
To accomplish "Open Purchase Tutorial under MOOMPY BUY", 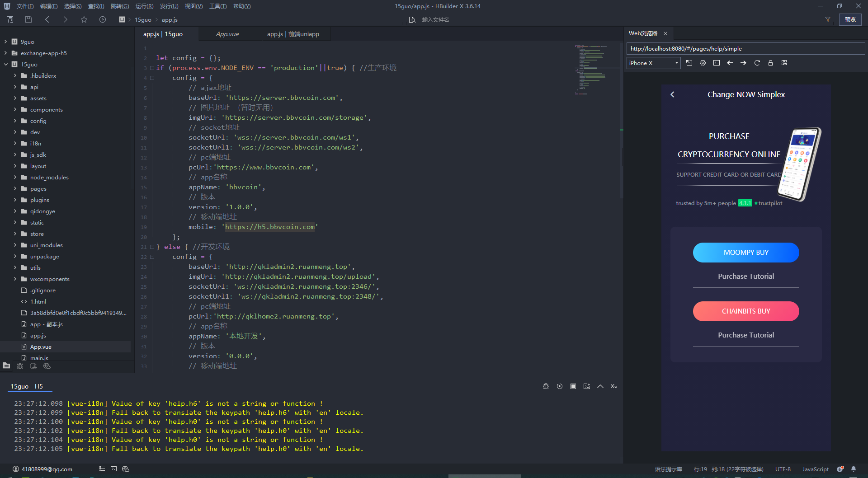I will (x=746, y=276).
